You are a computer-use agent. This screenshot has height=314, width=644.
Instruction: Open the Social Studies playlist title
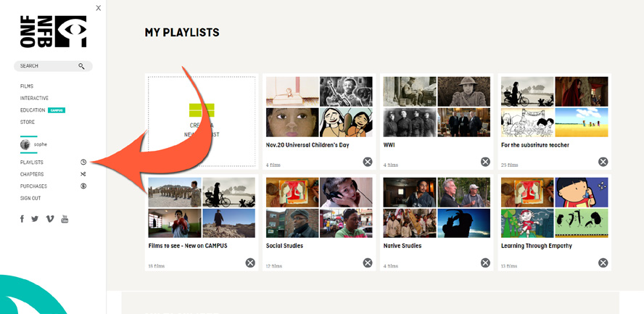[284, 246]
